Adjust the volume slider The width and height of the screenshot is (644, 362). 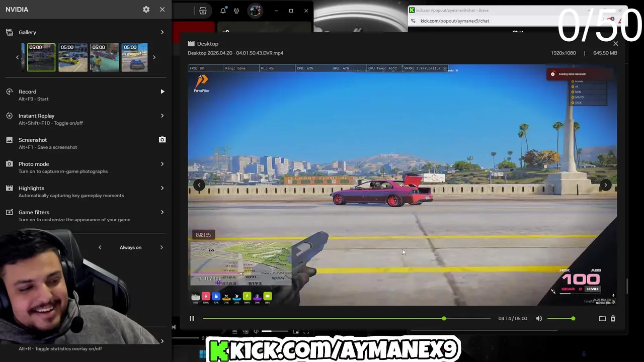pyautogui.click(x=560, y=318)
